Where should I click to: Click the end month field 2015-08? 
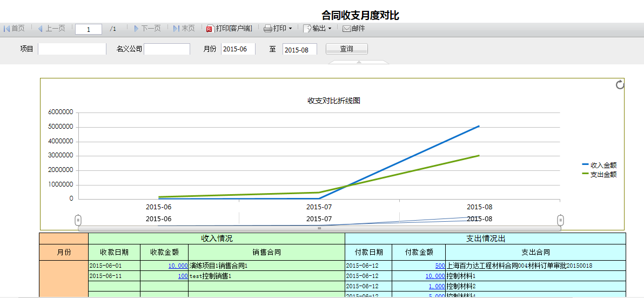coord(300,49)
